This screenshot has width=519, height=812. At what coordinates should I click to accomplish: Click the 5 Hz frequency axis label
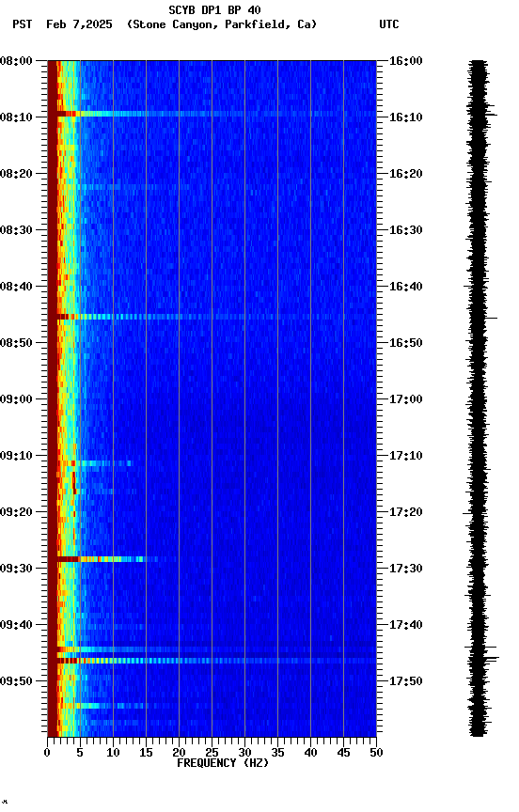pyautogui.click(x=80, y=753)
